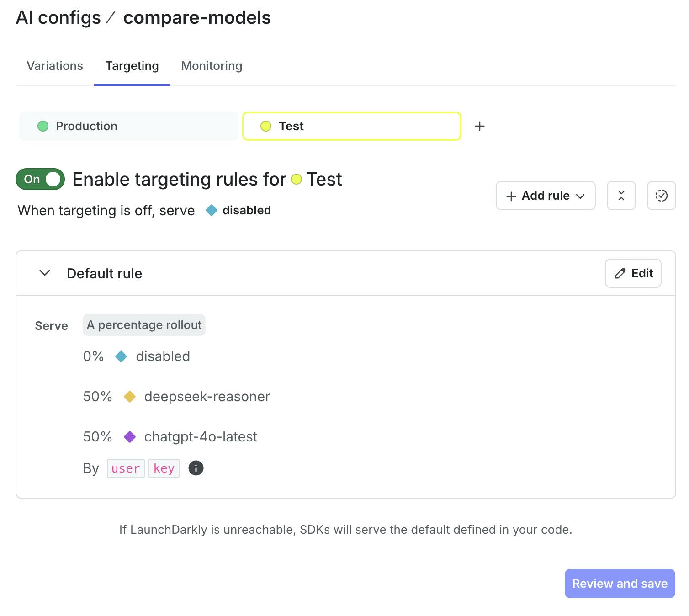This screenshot has height=616, width=689.
Task: Click the plus icon to add environment
Action: coord(480,126)
